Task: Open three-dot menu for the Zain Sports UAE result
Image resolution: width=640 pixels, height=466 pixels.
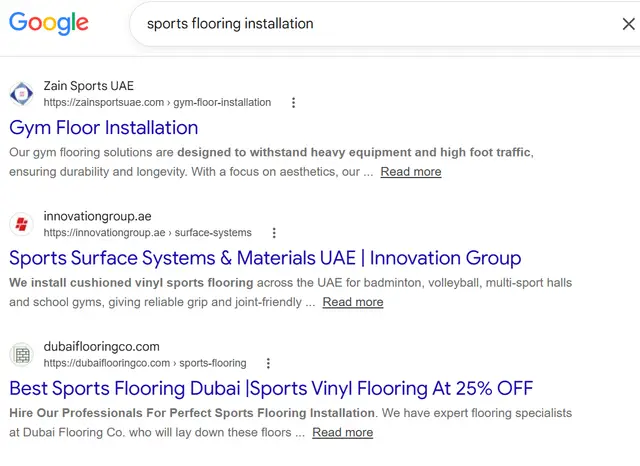Action: 293,102
